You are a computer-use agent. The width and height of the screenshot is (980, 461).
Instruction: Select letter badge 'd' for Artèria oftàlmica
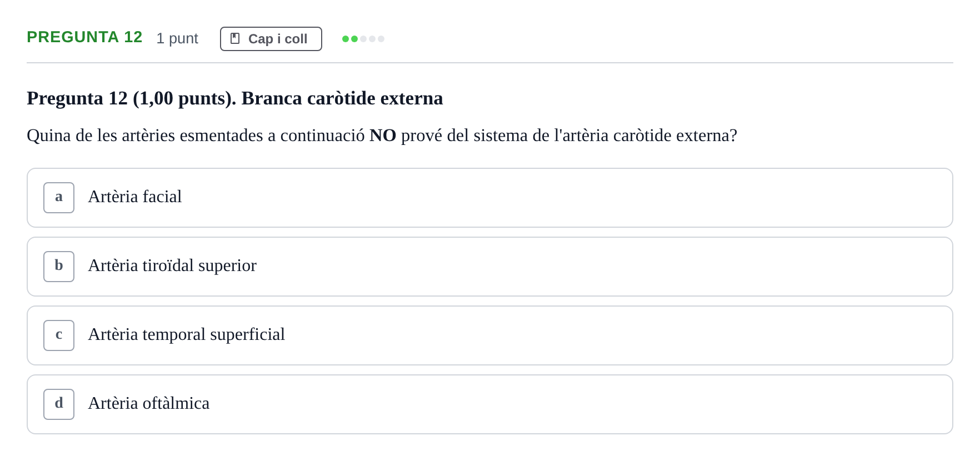pyautogui.click(x=59, y=404)
